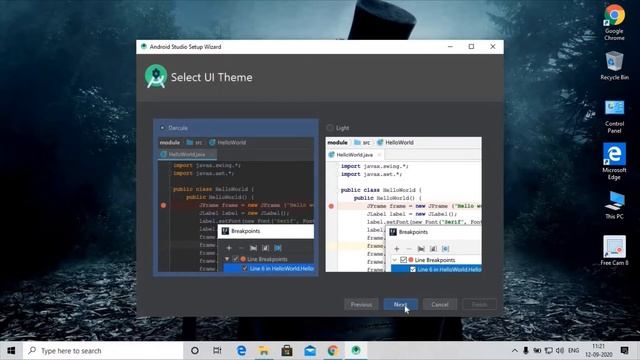Image resolution: width=640 pixels, height=360 pixels.
Task: Select the Darcula theme radio button
Action: pos(162,128)
